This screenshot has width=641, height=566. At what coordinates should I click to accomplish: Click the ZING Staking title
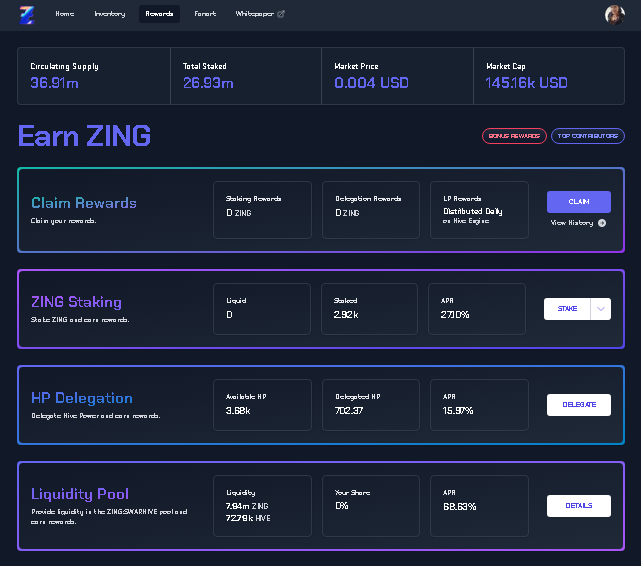coord(76,302)
